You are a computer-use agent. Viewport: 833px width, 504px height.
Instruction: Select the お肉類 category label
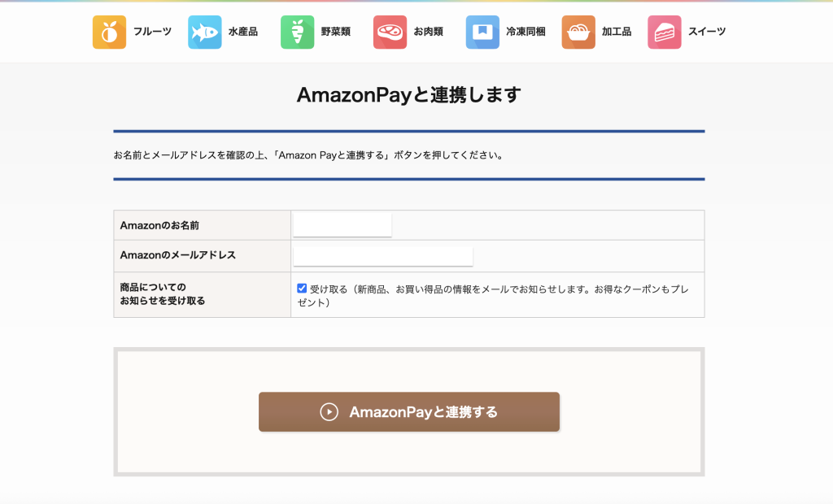tap(428, 33)
